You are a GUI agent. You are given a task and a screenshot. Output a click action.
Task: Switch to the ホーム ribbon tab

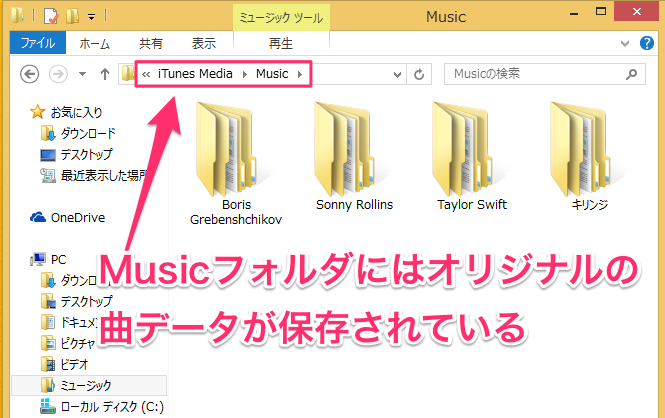coord(95,43)
